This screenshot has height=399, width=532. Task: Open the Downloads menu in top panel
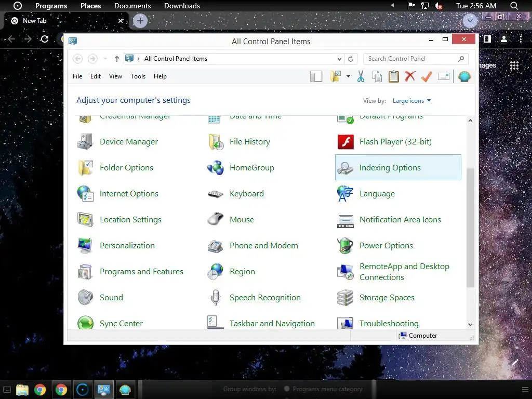click(x=182, y=6)
